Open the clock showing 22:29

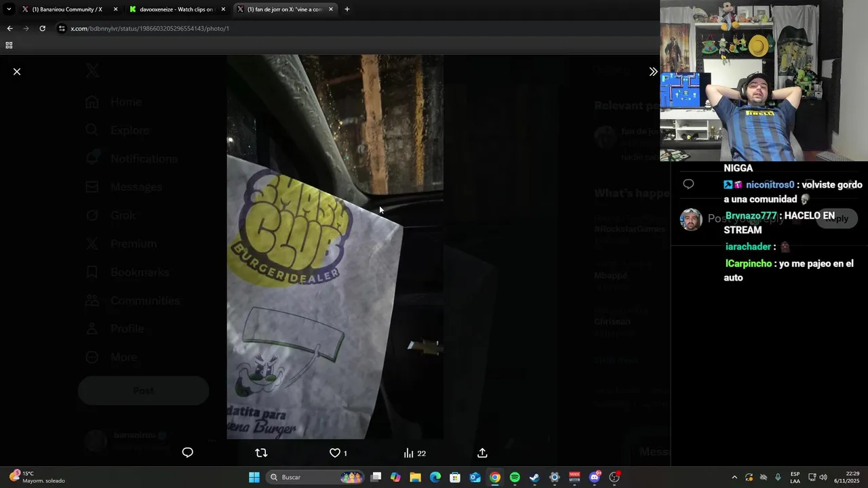tap(847, 477)
